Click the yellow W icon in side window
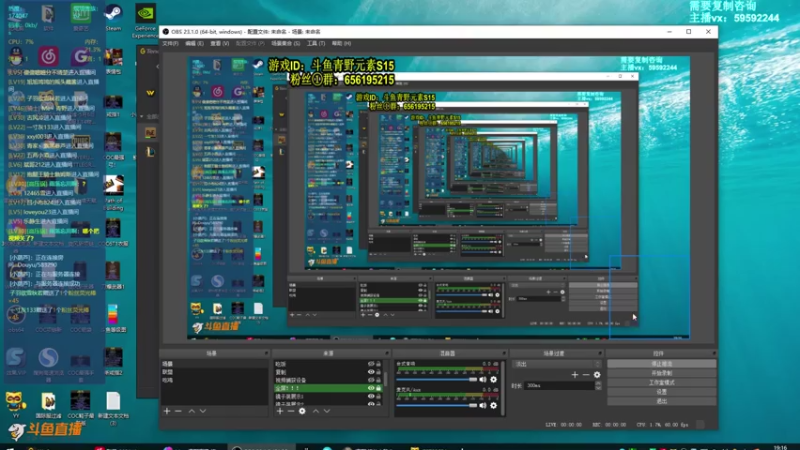 [x=150, y=93]
